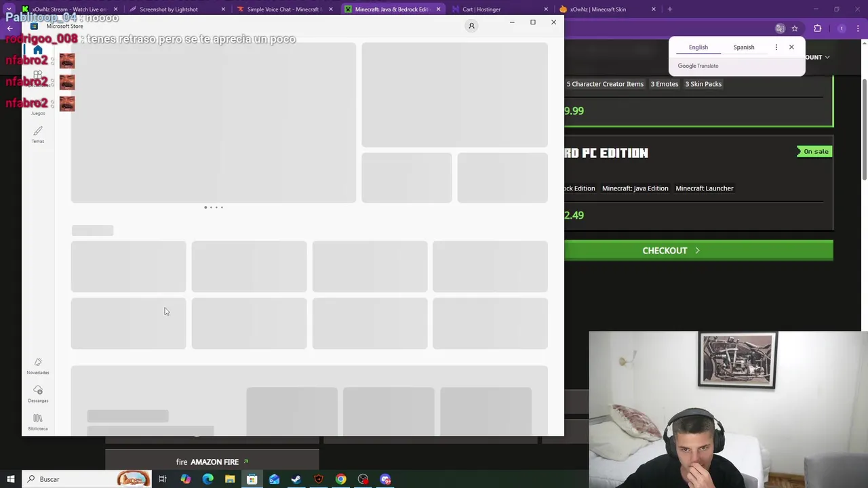
Task: Open the Temas section in Microsoft Store
Action: click(x=38, y=134)
